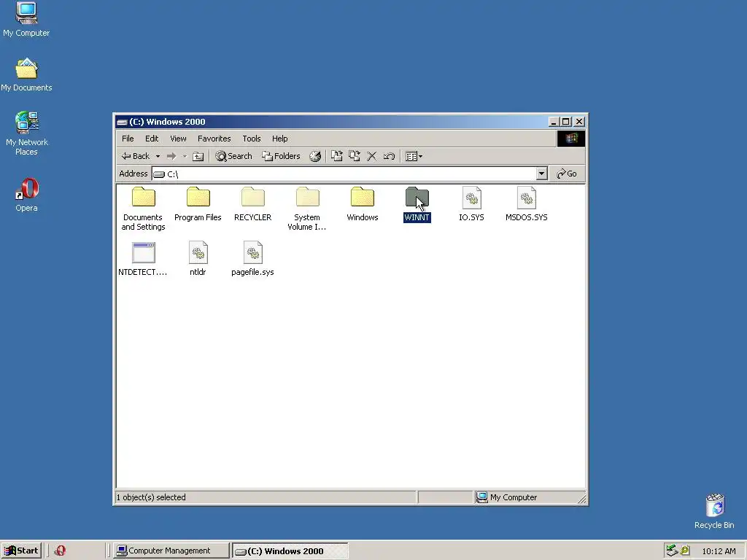747x560 pixels.
Task: Click the system tray clock
Action: 719,551
